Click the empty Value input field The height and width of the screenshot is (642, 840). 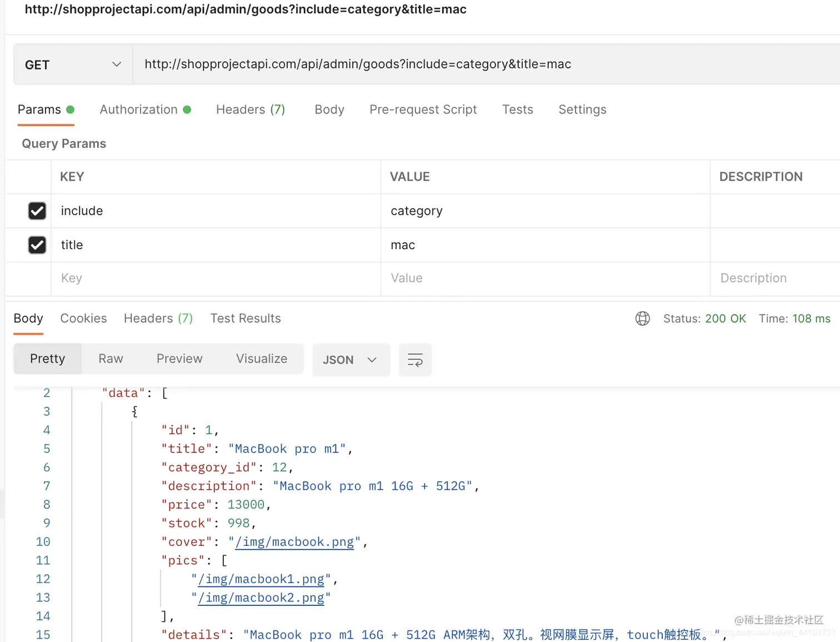(545, 278)
